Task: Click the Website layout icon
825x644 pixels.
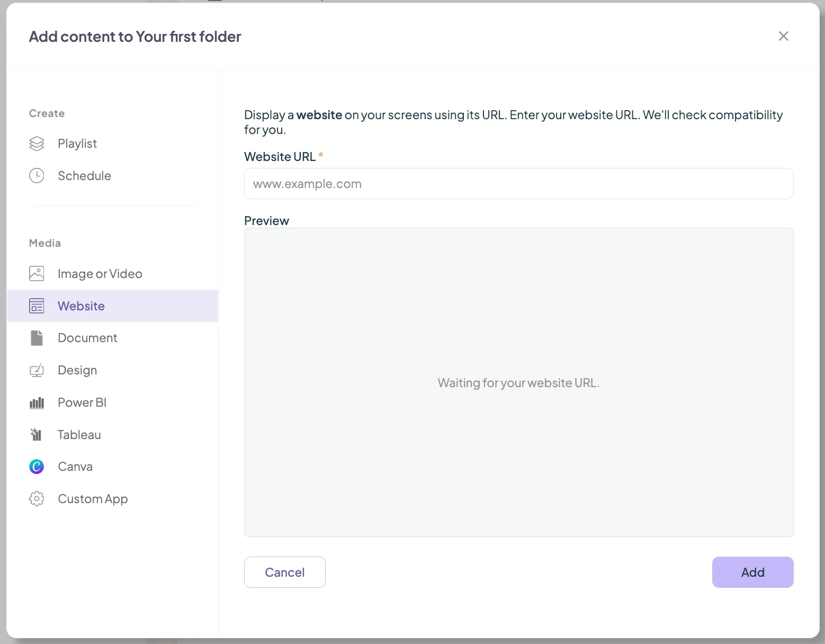Action: (x=37, y=306)
